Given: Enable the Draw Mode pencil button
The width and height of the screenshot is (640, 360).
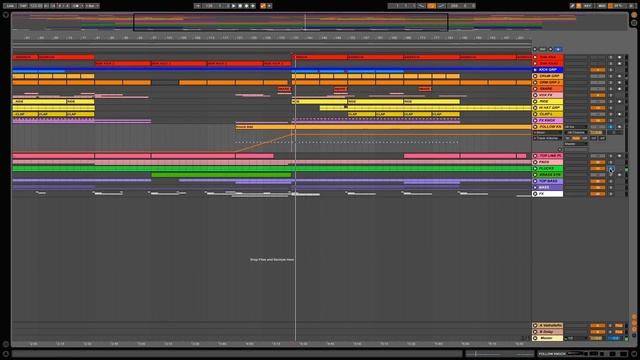Looking at the screenshot, I should [x=572, y=6].
